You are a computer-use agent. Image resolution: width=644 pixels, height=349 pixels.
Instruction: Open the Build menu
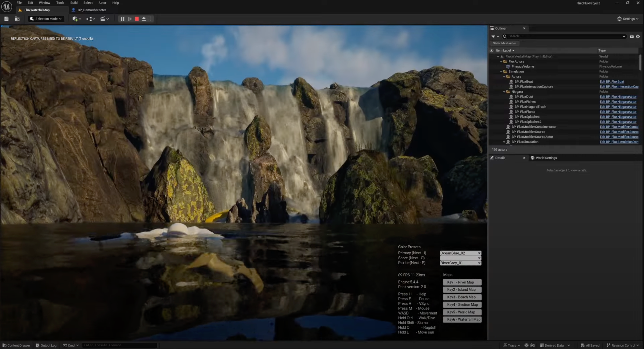74,3
